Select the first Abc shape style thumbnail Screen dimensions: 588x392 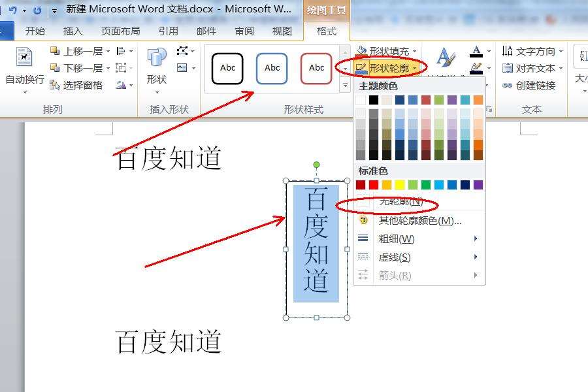227,67
